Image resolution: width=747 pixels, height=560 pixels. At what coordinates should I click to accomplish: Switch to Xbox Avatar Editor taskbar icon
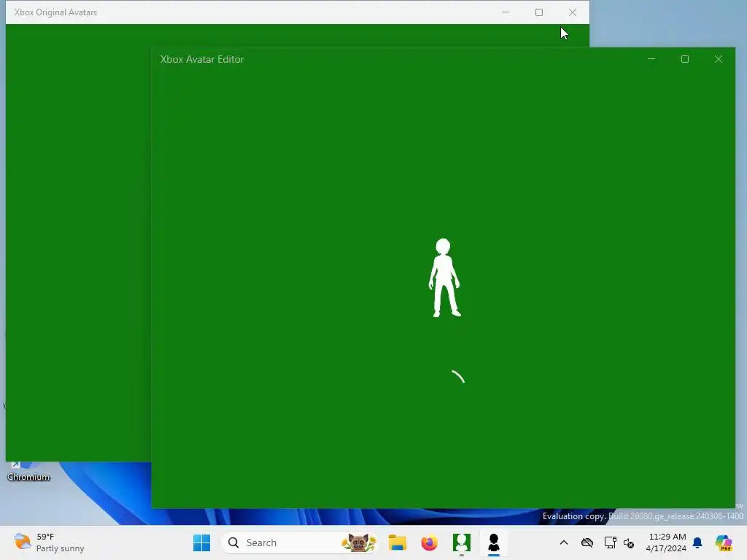coord(494,542)
